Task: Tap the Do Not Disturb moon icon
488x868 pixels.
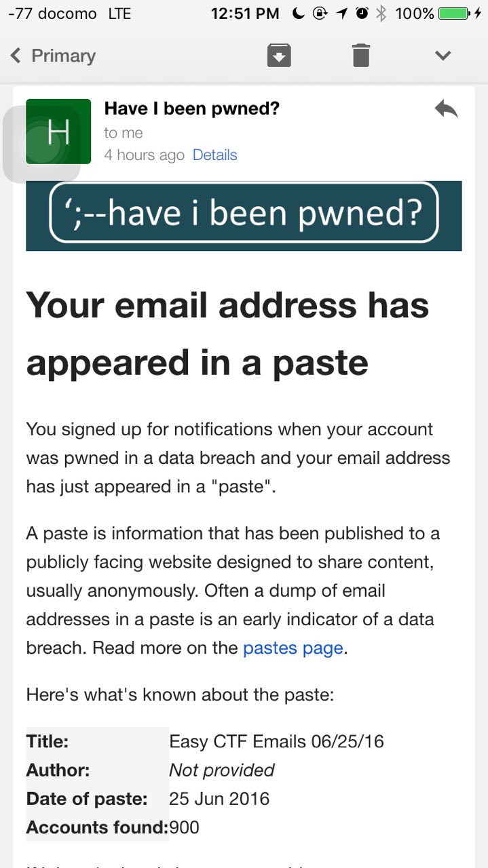Action: pyautogui.click(x=299, y=13)
